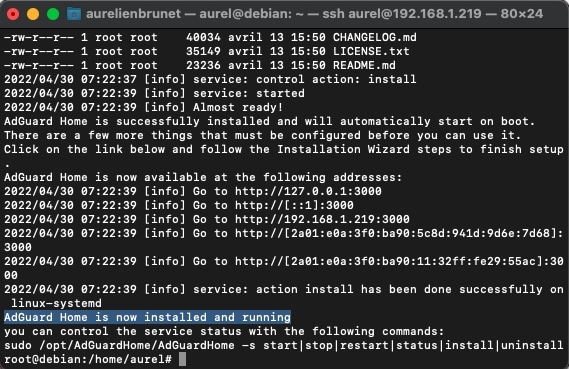Screen dimensions: 569x369
Task: Maximize the terminal using green button
Action: (x=53, y=15)
